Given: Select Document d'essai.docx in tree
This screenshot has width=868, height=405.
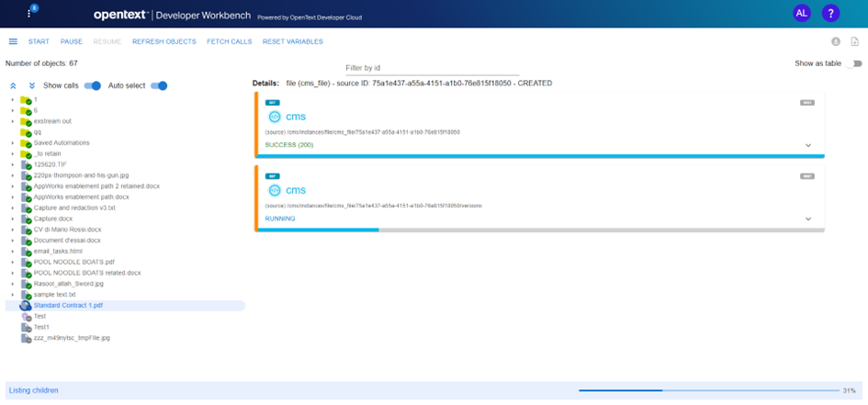Looking at the screenshot, I should (x=67, y=241).
